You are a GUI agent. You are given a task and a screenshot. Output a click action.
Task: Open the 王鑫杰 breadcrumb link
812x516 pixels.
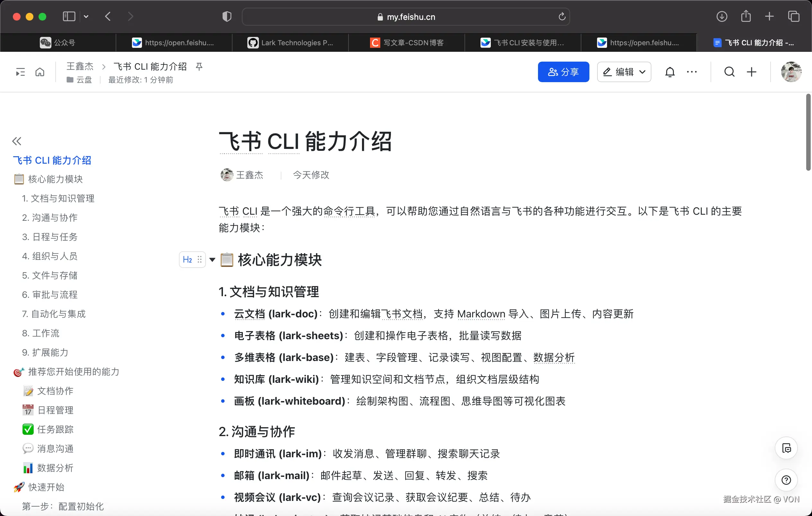pyautogui.click(x=80, y=66)
